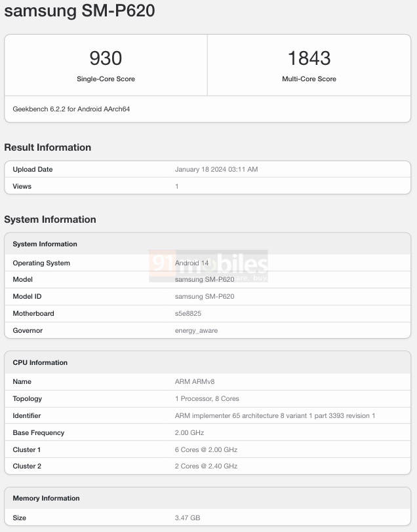417x532 pixels.
Task: Select the Cluster 2 cores frequency value
Action: (206, 466)
